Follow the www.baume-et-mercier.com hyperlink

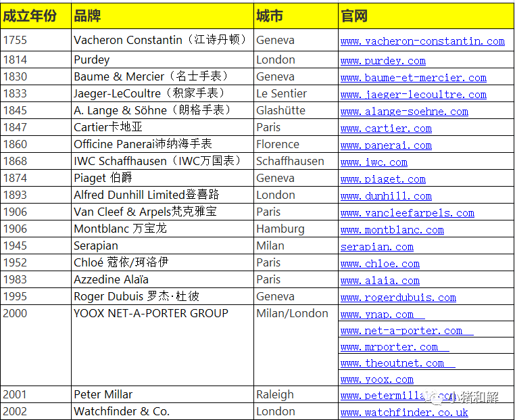tap(413, 78)
